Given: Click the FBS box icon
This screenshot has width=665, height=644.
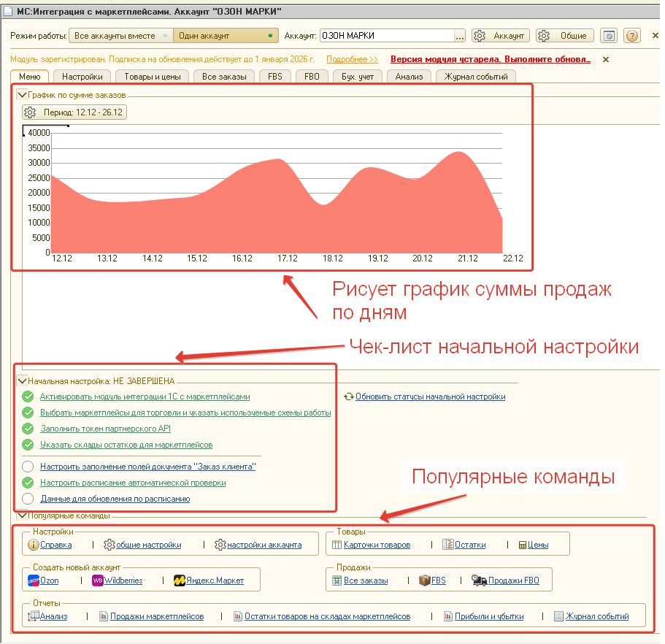Looking at the screenshot, I should click(425, 581).
